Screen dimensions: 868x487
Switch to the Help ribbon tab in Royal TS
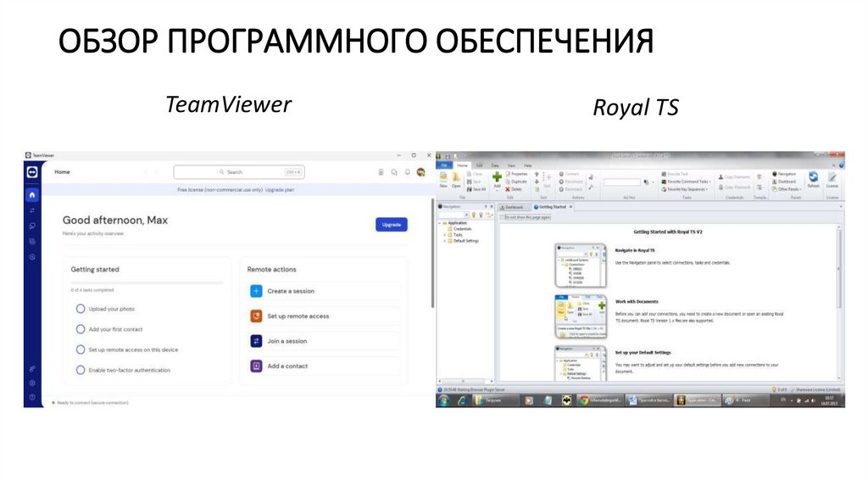(x=527, y=165)
